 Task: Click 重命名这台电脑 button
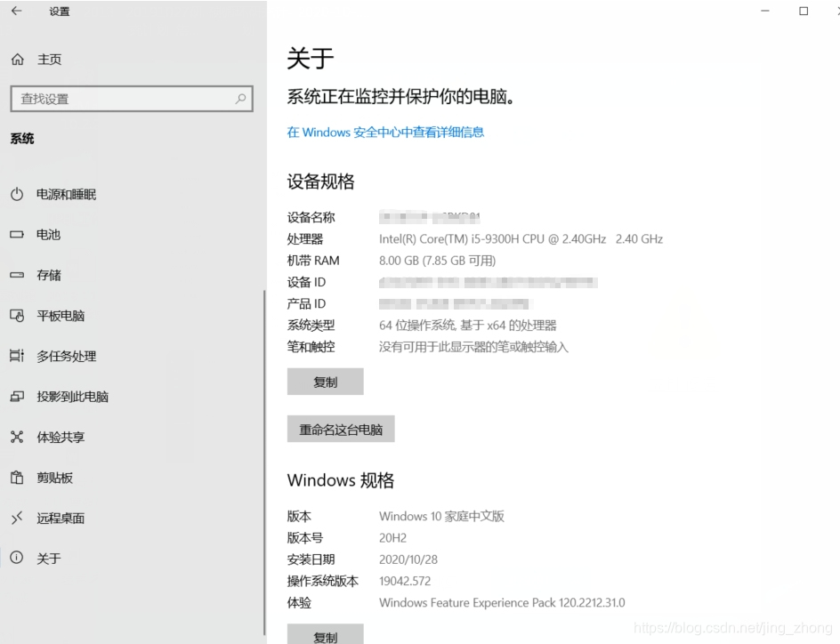[341, 429]
